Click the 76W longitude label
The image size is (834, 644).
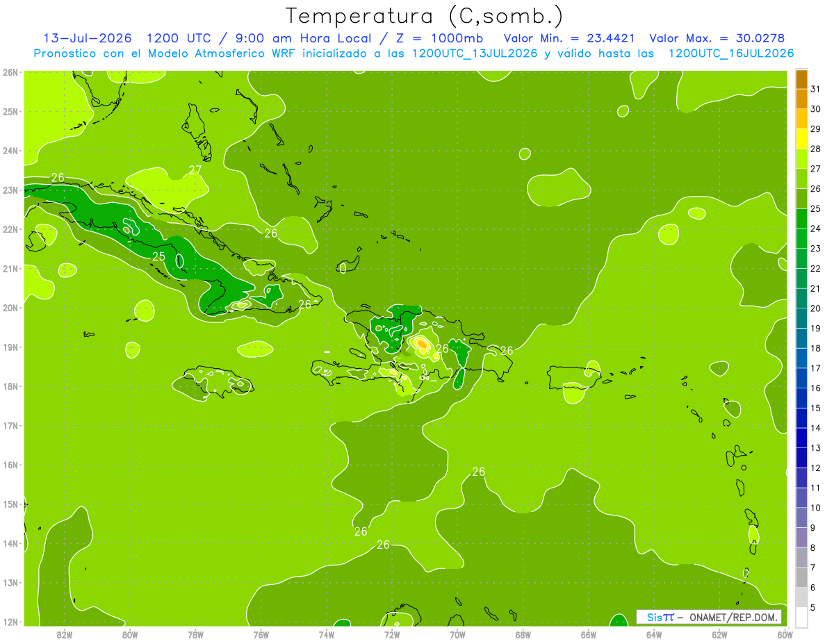(x=261, y=635)
